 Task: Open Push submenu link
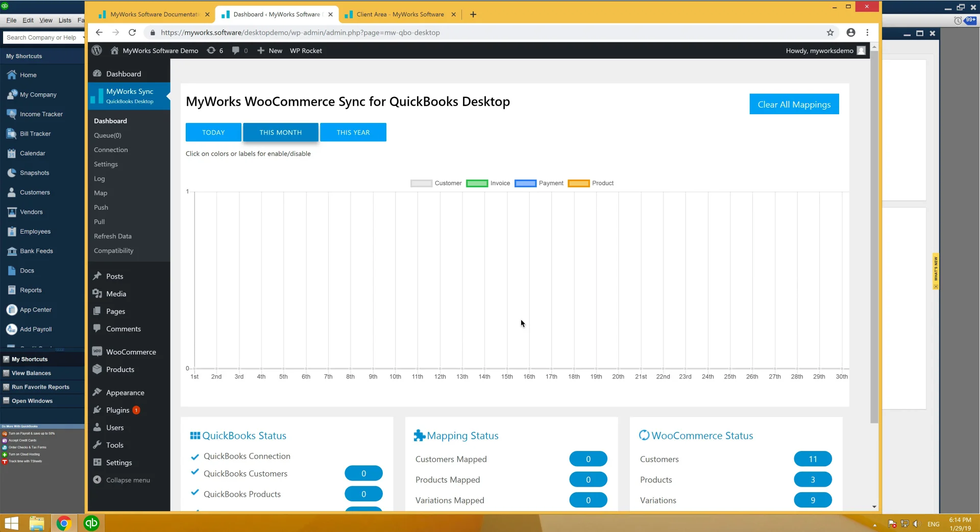tap(101, 208)
